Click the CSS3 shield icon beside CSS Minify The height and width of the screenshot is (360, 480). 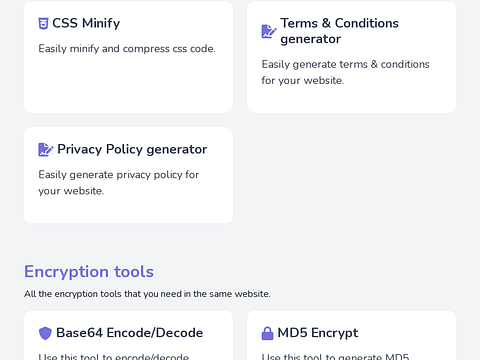click(43, 24)
